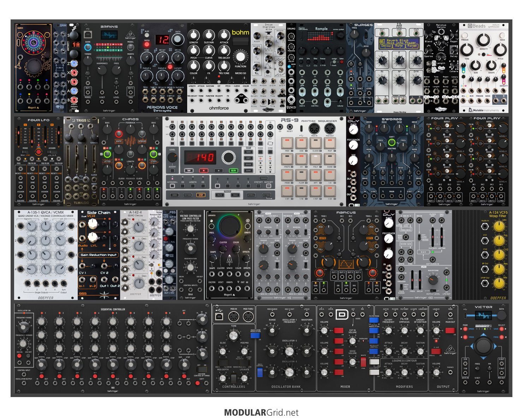Hit the red record button on RS-9
This screenshot has height=420, width=523.
[x=204, y=170]
